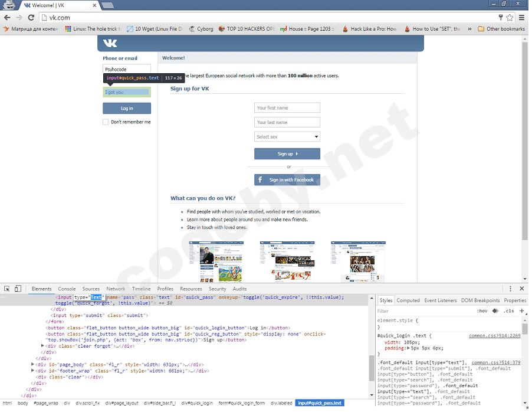Screen dimensions: 532x412
Task: Select form#quick_login_form breadcrumb
Action: (242, 403)
